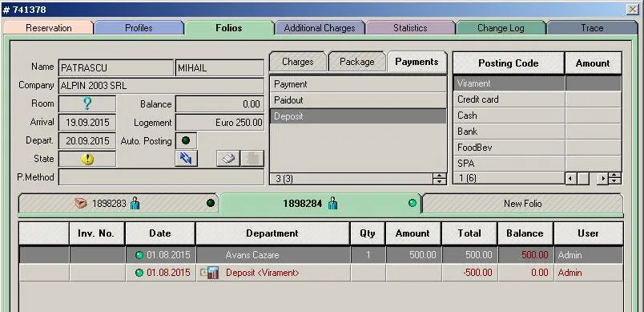Select Paidout in the payments list
644x312 pixels.
click(x=358, y=100)
